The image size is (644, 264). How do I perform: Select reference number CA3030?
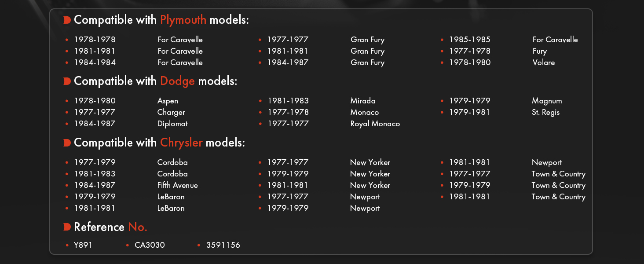click(150, 245)
